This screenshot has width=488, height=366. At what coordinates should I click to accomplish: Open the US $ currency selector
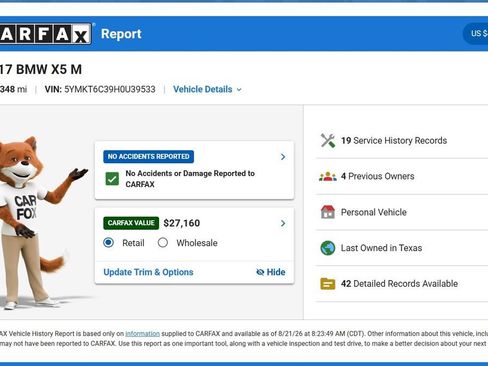(476, 33)
